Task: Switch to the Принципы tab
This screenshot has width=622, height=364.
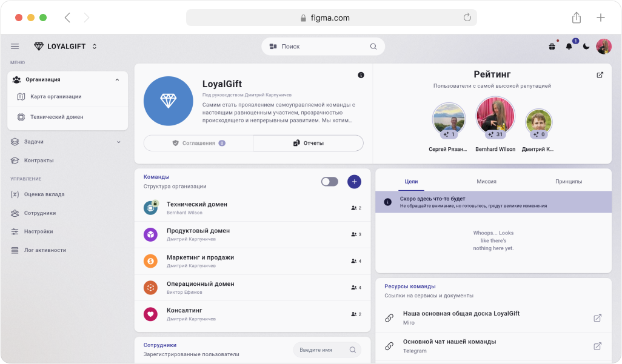Action: (568, 181)
